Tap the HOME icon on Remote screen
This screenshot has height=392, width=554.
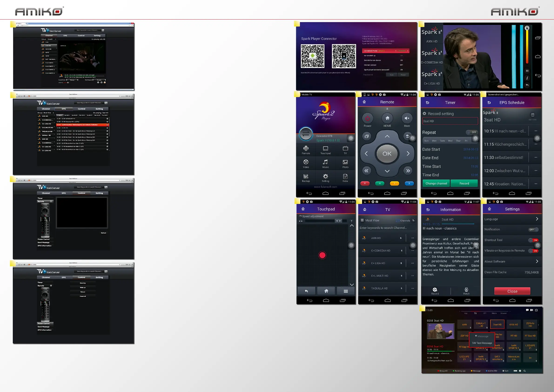click(387, 118)
